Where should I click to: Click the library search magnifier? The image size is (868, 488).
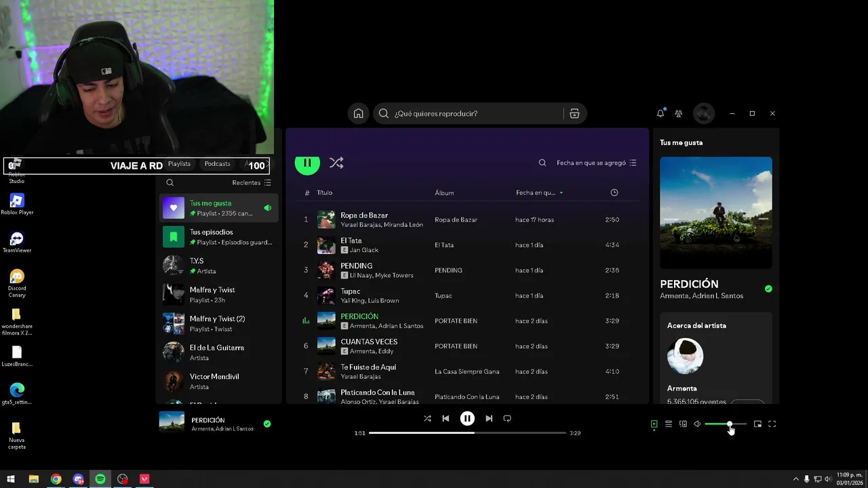170,182
